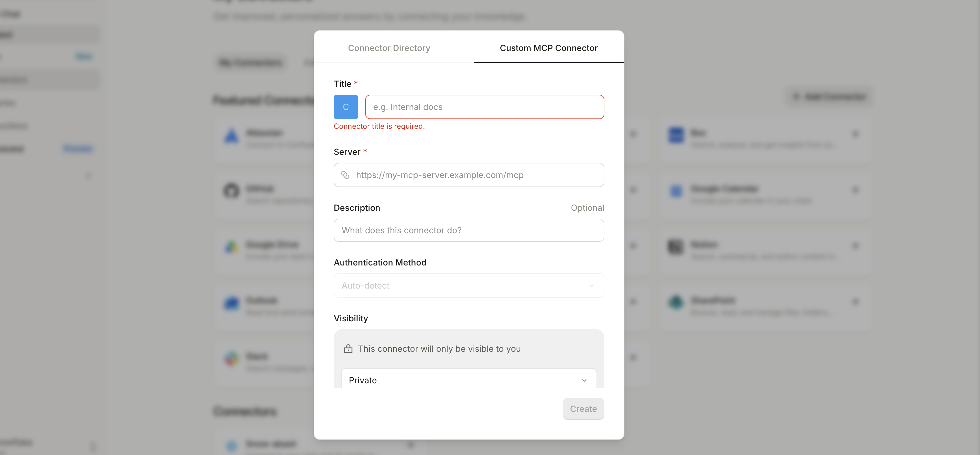Click 'This connector will only be visible to you'
The image size is (980, 455).
pos(439,349)
